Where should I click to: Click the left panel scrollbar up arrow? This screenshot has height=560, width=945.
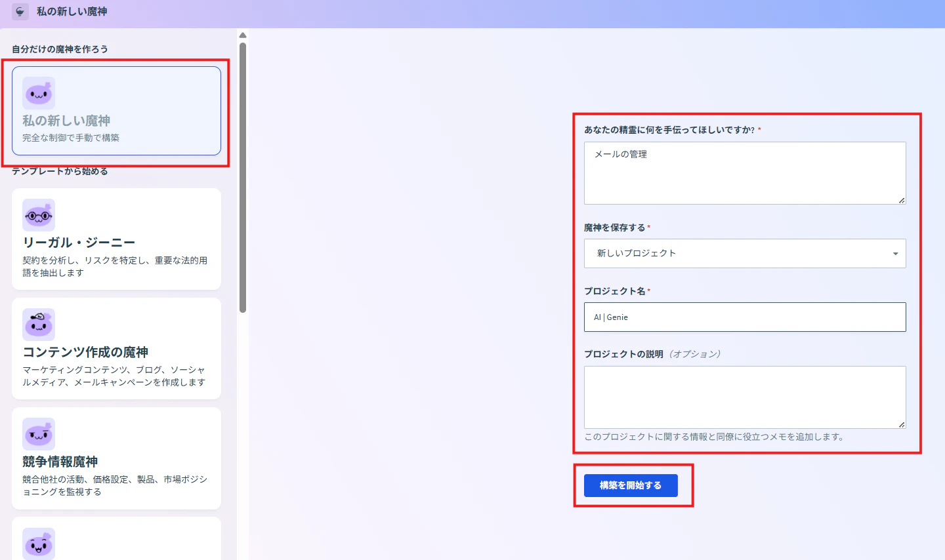(x=243, y=35)
